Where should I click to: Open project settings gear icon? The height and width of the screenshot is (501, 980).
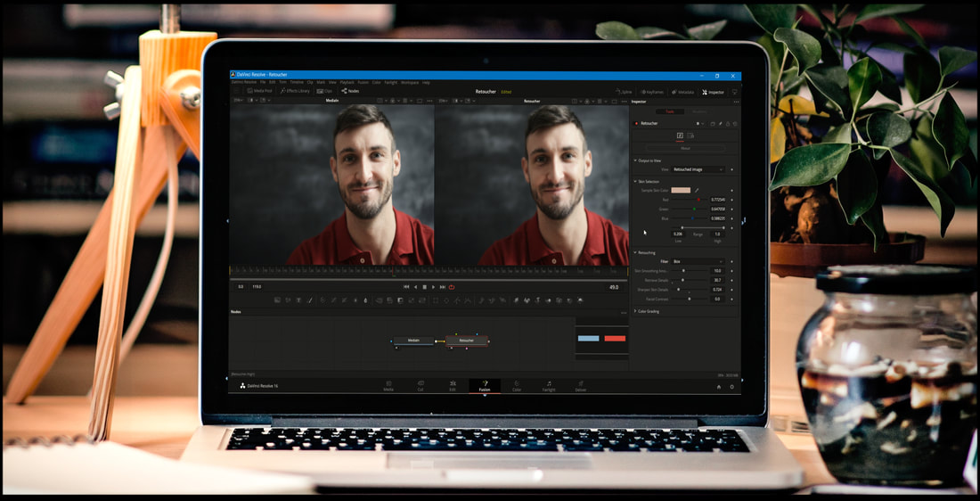click(732, 387)
